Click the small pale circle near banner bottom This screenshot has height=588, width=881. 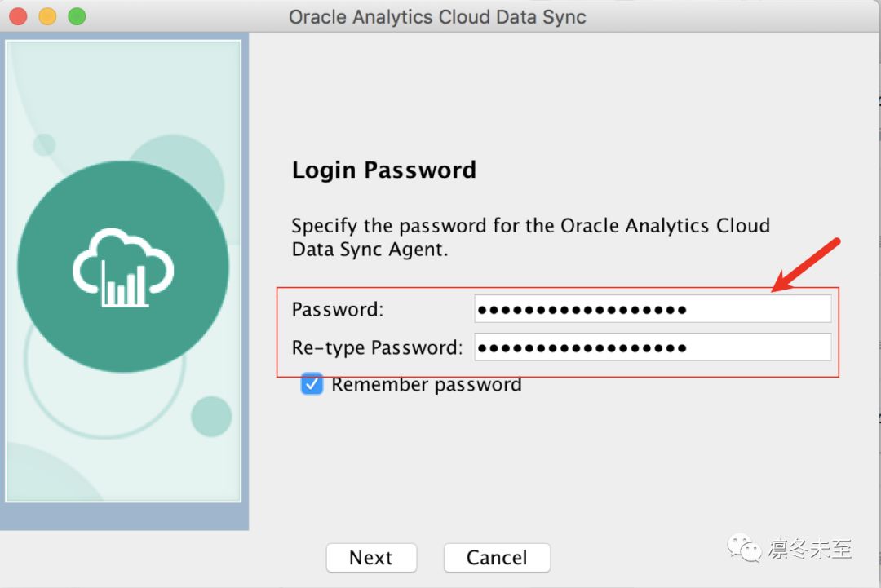[x=211, y=416]
